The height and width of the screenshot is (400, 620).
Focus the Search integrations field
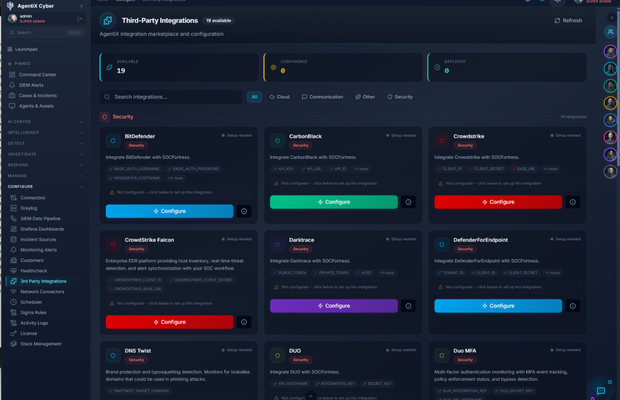pos(171,97)
